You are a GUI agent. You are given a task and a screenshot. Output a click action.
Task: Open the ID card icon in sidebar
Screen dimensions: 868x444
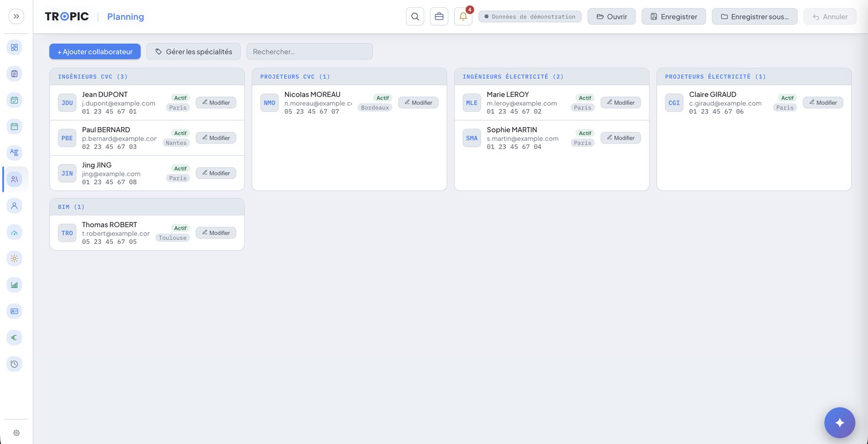pyautogui.click(x=14, y=311)
